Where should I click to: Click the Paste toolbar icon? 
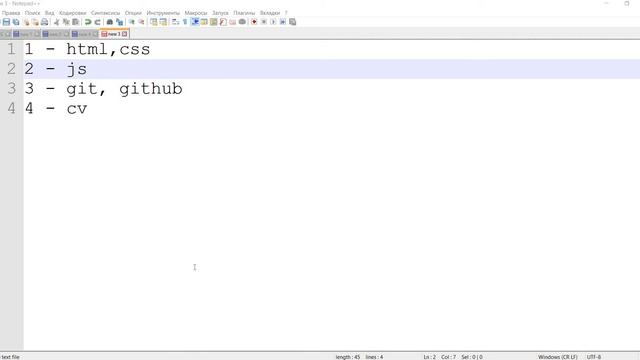pos(76,22)
